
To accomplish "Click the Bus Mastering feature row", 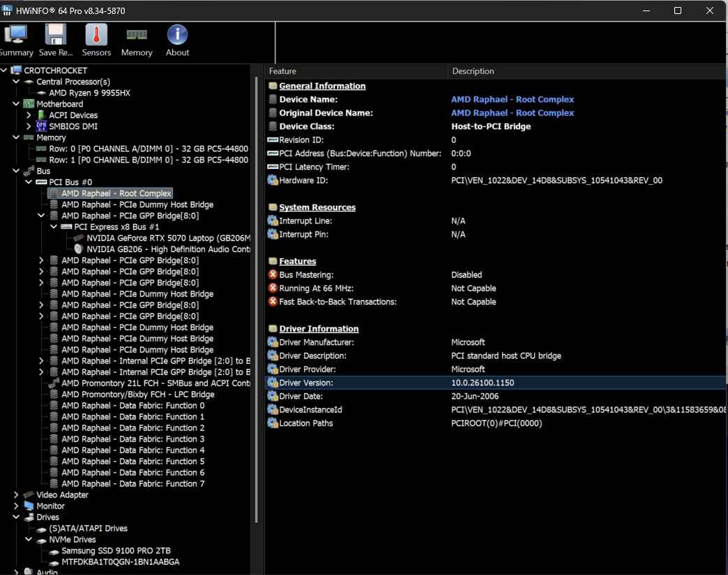I will 306,275.
